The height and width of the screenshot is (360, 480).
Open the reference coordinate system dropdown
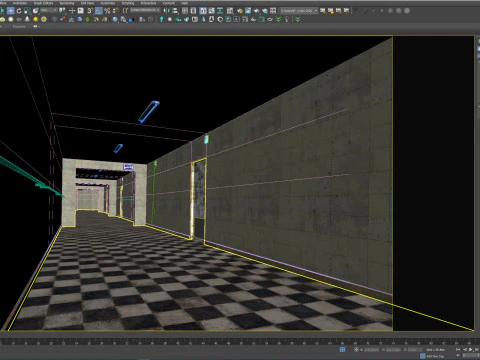click(49, 11)
